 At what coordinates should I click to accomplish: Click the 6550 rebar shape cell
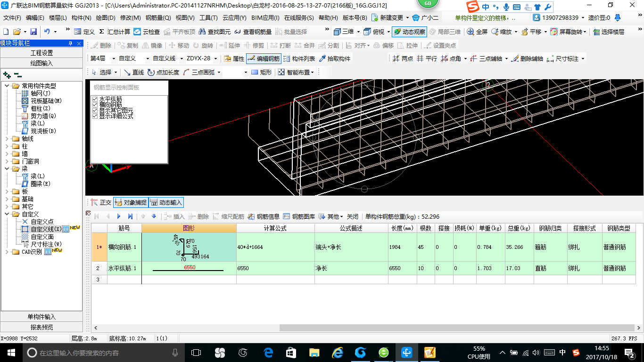[x=189, y=268]
